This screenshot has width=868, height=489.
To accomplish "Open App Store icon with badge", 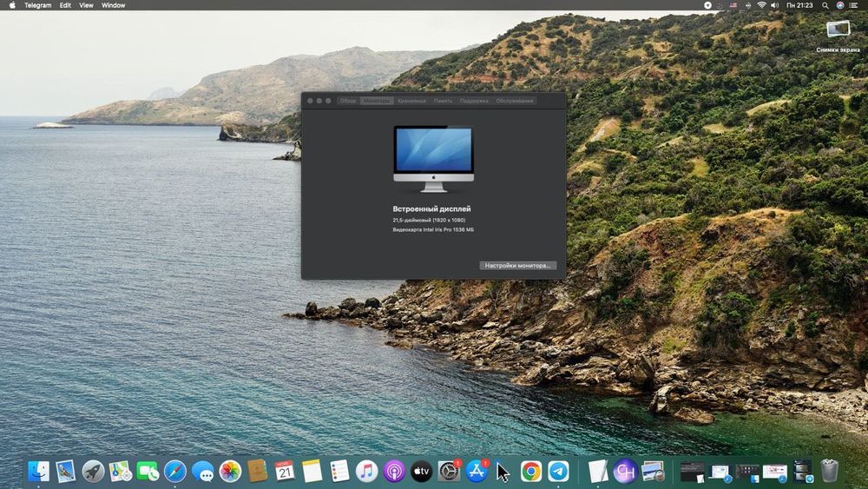I will [477, 472].
